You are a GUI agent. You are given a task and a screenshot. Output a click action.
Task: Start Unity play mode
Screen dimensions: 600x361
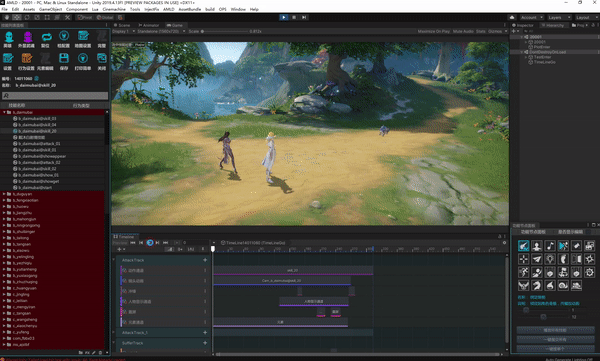pyautogui.click(x=284, y=17)
